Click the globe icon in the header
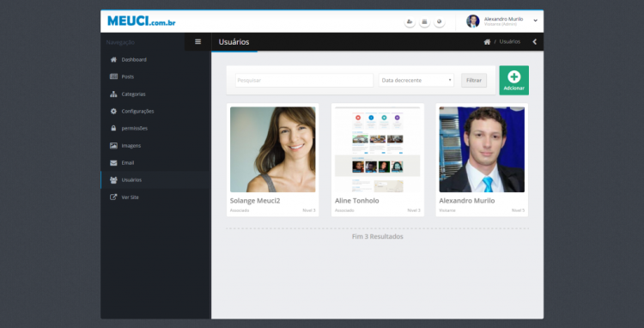Image resolution: width=644 pixels, height=328 pixels. coord(439,21)
